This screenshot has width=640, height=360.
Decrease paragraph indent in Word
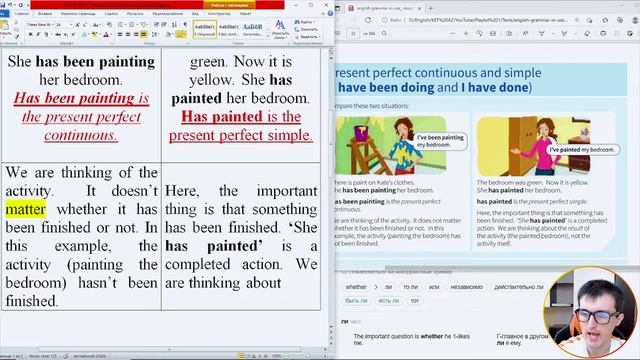pyautogui.click(x=156, y=24)
